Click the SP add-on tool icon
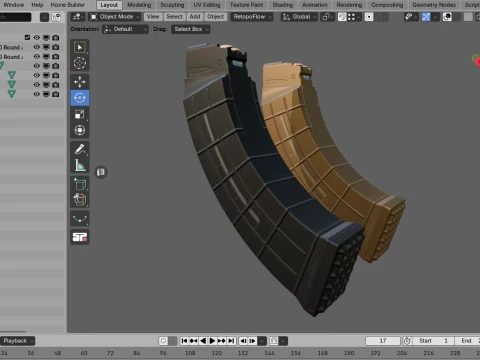Viewport: 480px width, 360px height. pyautogui.click(x=80, y=237)
